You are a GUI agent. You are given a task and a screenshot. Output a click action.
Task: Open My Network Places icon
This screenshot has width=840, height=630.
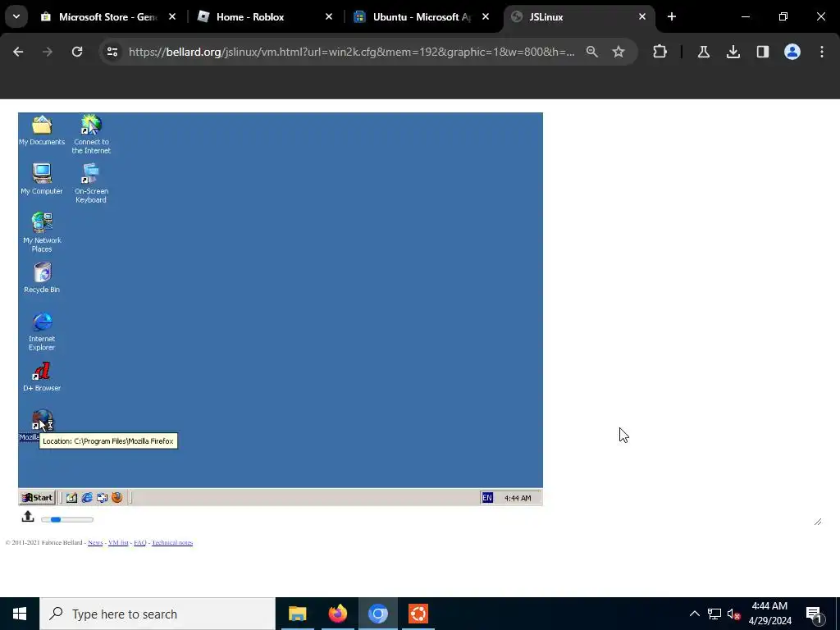[42, 232]
